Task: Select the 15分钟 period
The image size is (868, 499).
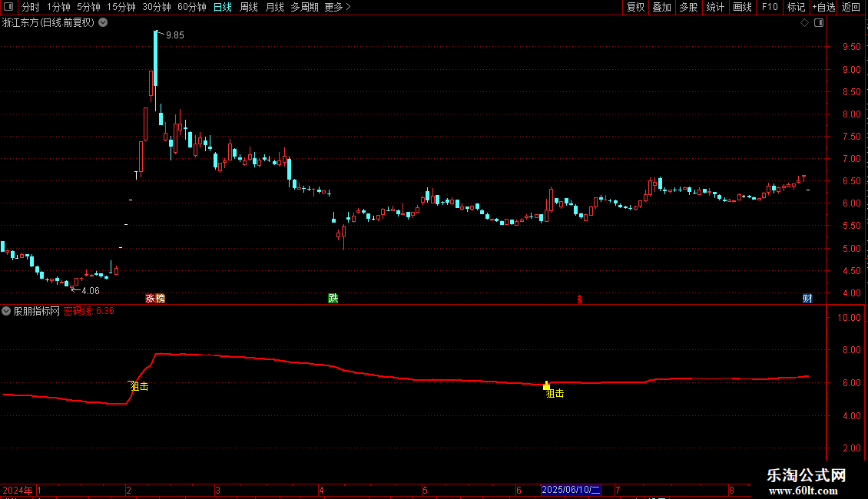Action: pyautogui.click(x=121, y=7)
